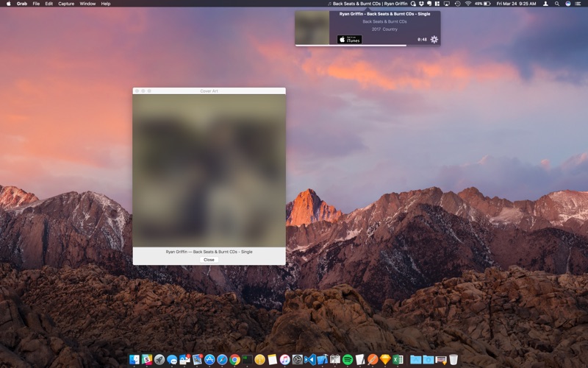
Task: Open the Finder icon in the Dock
Action: (x=134, y=359)
